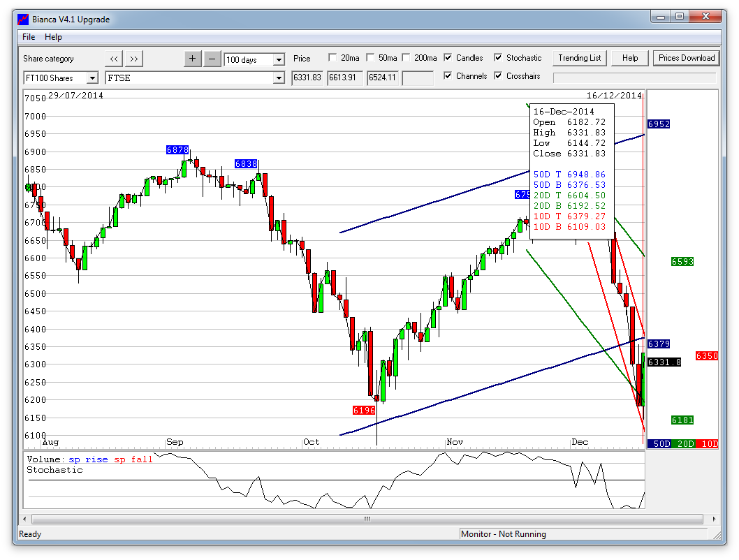The height and width of the screenshot is (560, 739).
Task: Enable the 20ma moving average checkbox
Action: point(333,58)
